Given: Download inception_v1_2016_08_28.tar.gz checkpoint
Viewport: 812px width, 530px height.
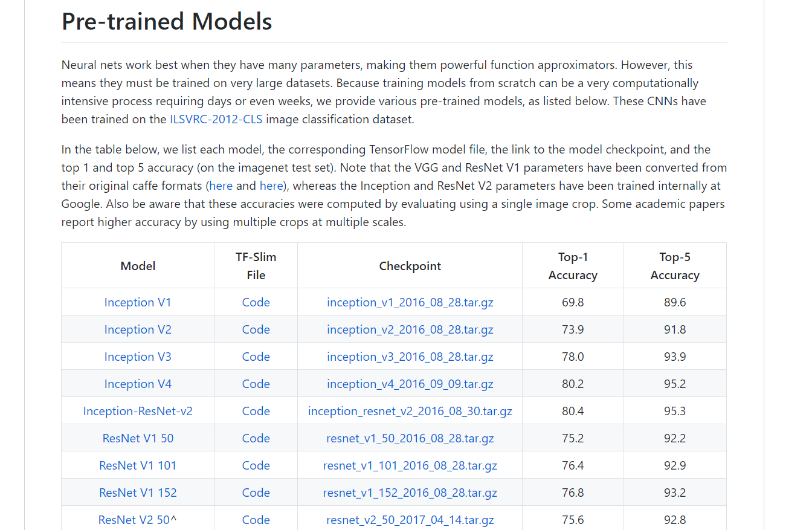Looking at the screenshot, I should click(410, 302).
